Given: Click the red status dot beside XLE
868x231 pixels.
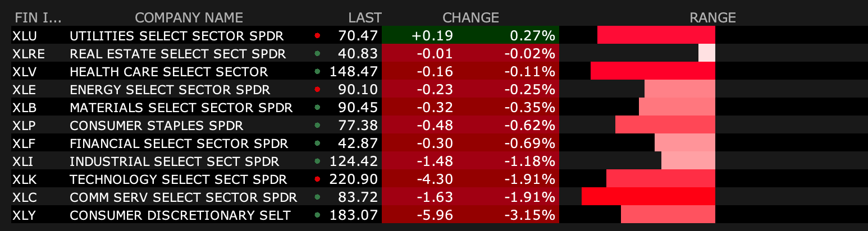Looking at the screenshot, I should click(x=317, y=90).
